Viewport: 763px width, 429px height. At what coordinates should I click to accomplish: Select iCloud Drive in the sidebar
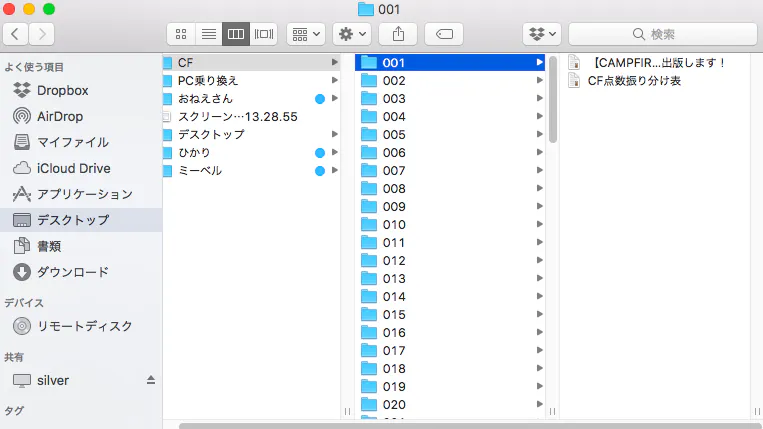coord(73,168)
